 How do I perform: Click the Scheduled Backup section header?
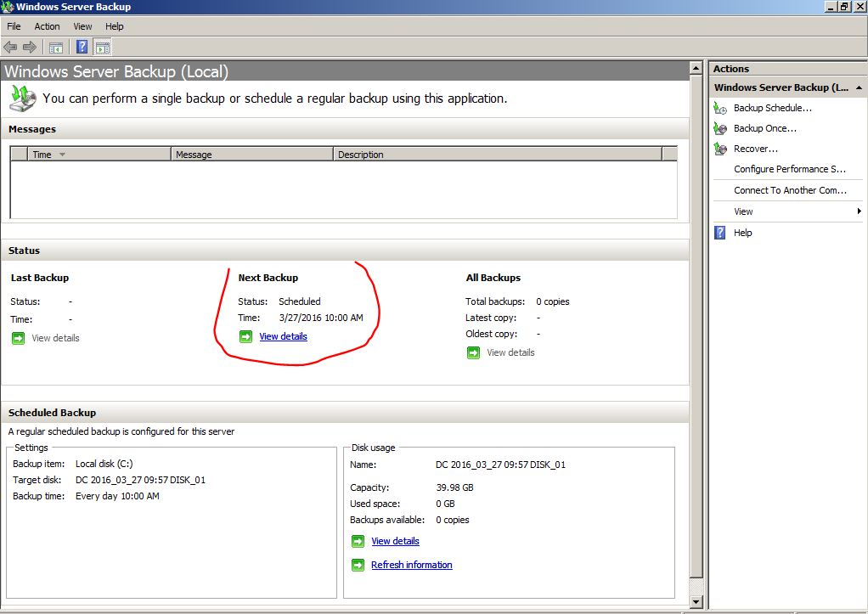(345, 413)
